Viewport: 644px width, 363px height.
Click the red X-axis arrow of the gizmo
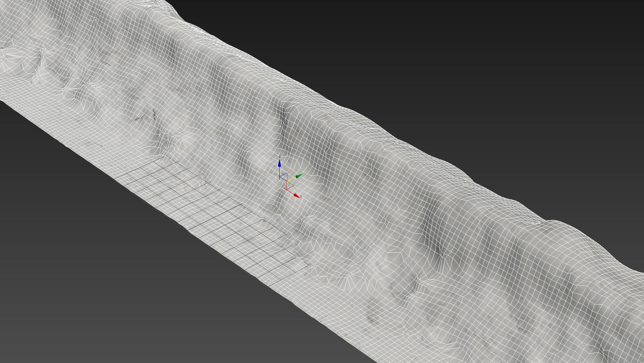pos(296,195)
